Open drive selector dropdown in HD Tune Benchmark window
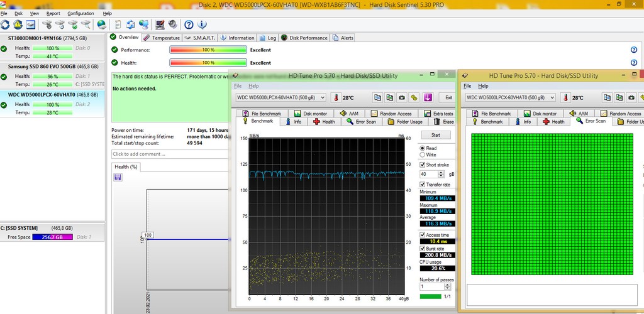 281,97
